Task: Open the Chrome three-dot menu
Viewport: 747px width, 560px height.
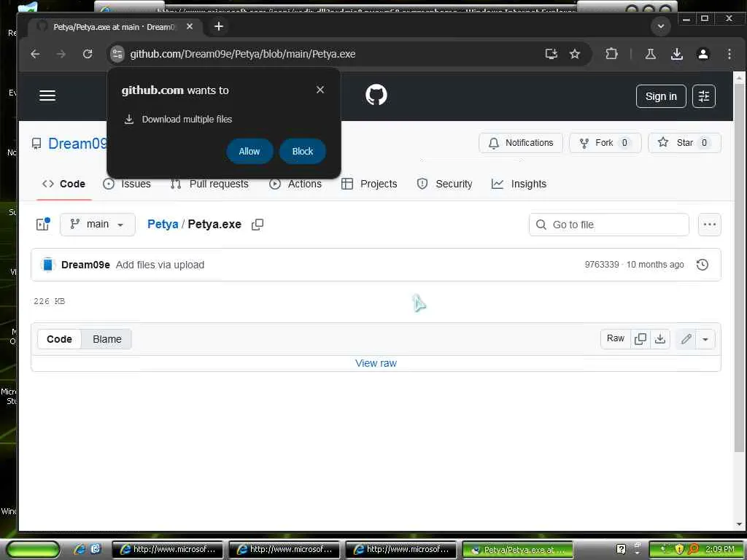Action: (729, 54)
